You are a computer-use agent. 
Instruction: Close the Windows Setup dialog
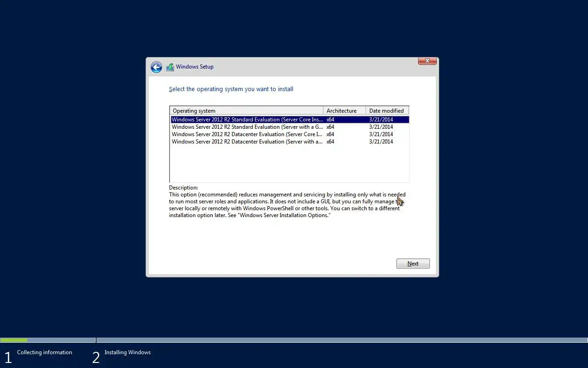click(427, 61)
